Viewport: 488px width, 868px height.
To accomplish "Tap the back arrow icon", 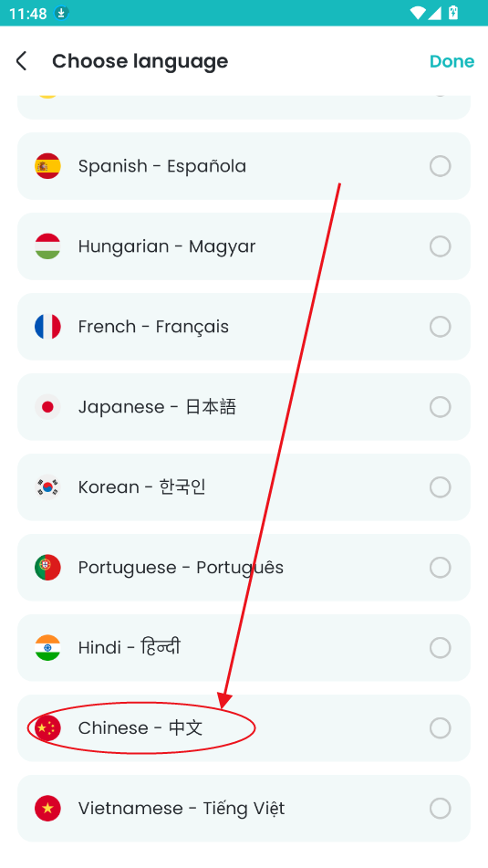I will 21,61.
